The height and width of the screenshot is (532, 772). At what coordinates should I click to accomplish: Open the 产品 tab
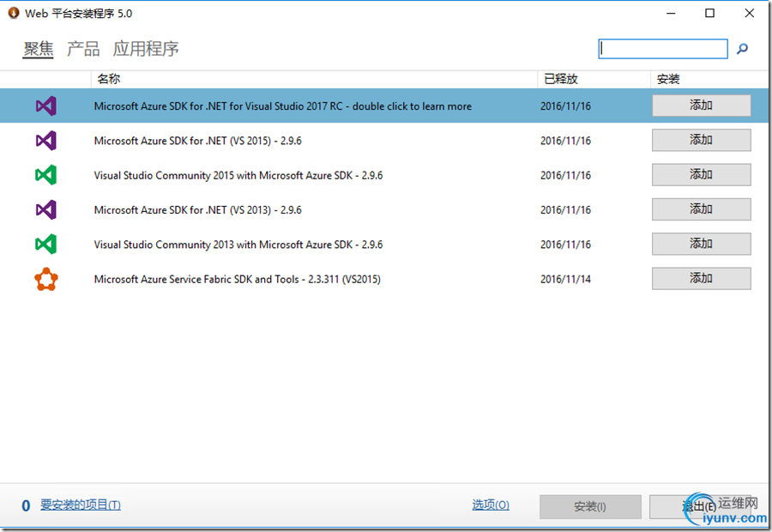click(x=83, y=49)
